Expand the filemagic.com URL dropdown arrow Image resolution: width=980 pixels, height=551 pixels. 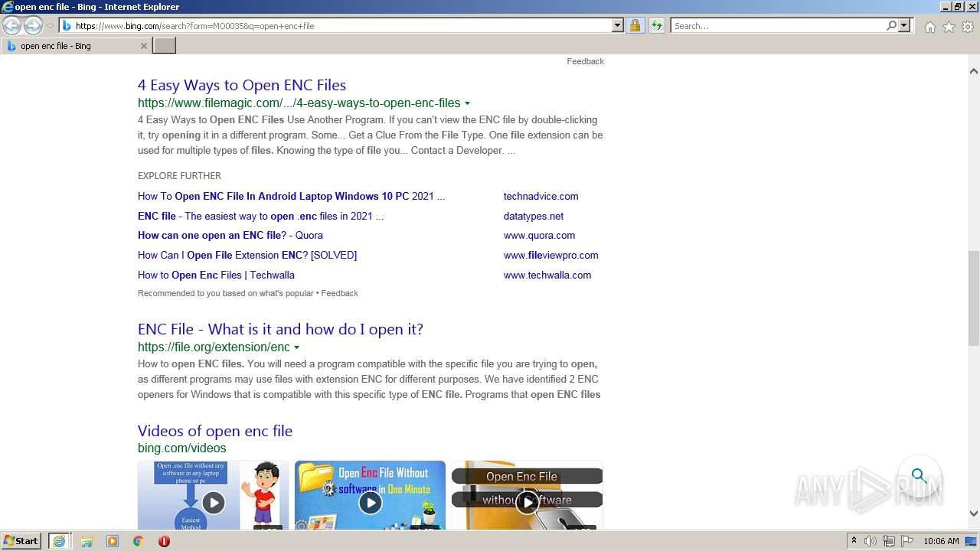point(467,103)
